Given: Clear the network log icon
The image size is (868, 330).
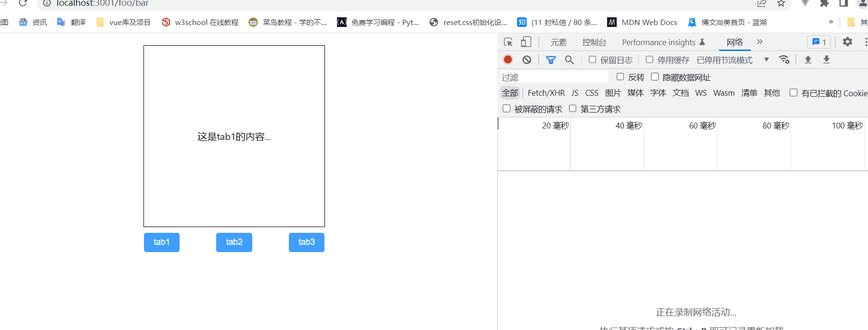Looking at the screenshot, I should coord(527,60).
